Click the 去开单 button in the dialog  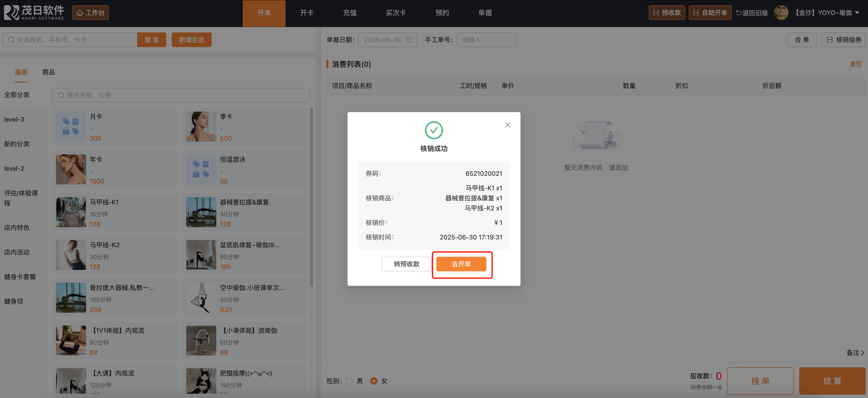pyautogui.click(x=461, y=264)
